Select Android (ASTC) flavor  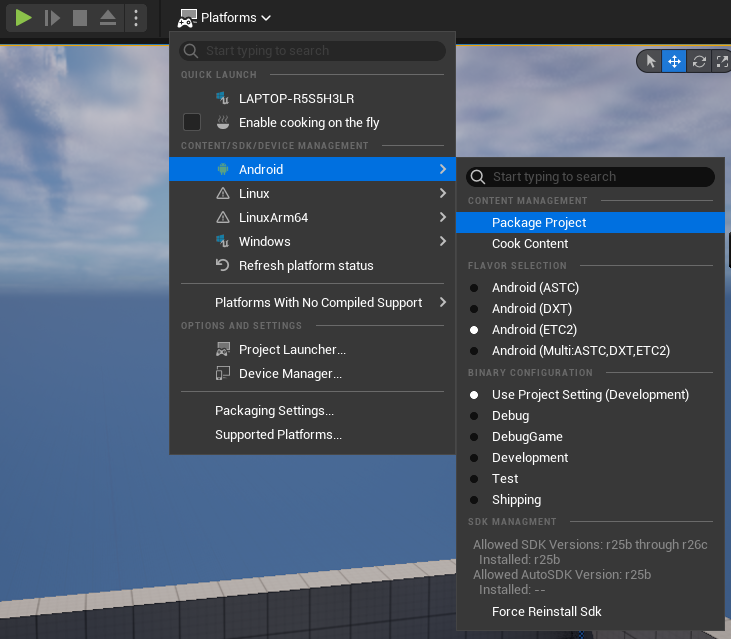pyautogui.click(x=590, y=288)
